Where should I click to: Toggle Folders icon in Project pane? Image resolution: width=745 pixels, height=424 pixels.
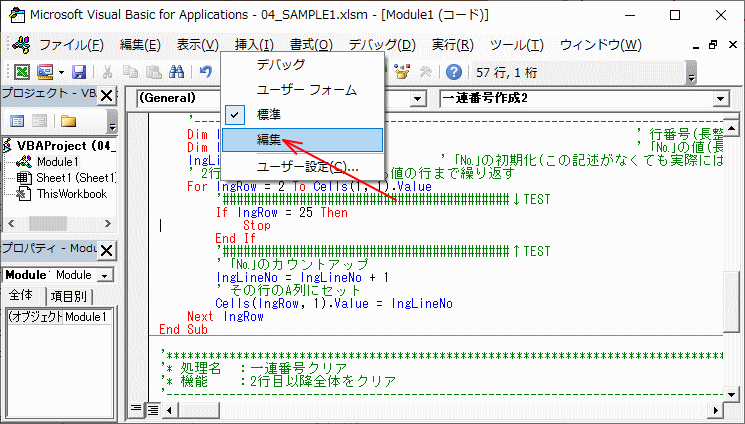pos(68,121)
